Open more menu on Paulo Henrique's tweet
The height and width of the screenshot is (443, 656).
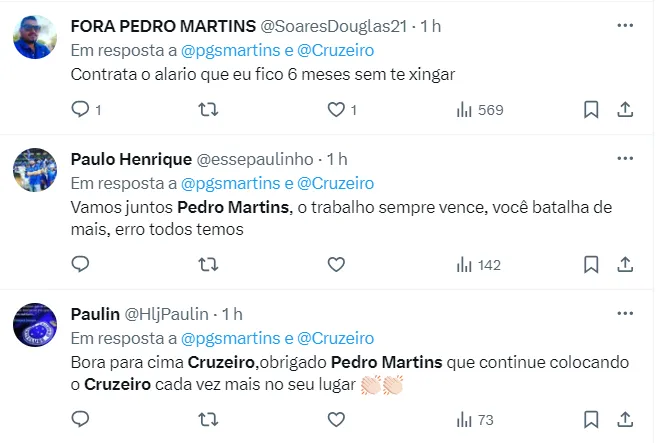(x=625, y=158)
